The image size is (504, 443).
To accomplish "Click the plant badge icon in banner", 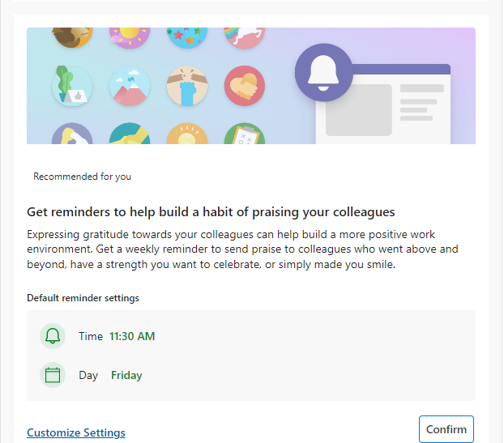I will [x=72, y=86].
